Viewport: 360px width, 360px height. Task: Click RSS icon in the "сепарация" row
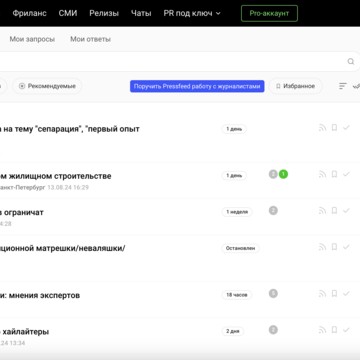(x=322, y=128)
